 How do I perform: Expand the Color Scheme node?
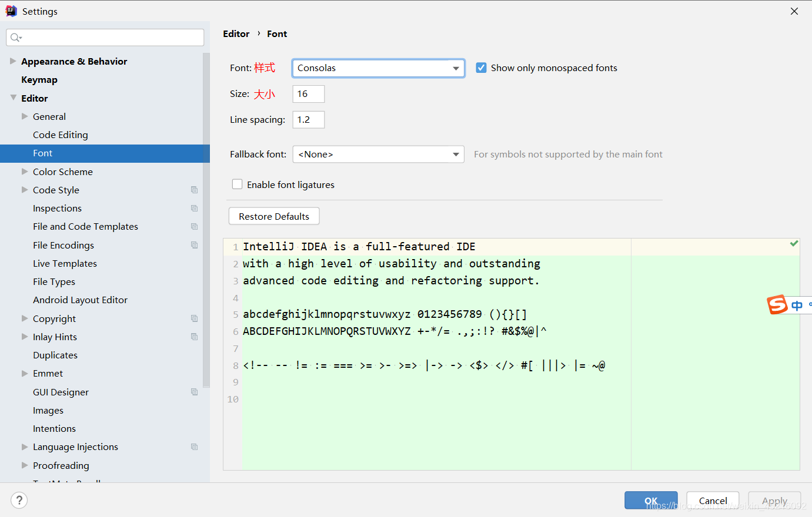click(25, 172)
